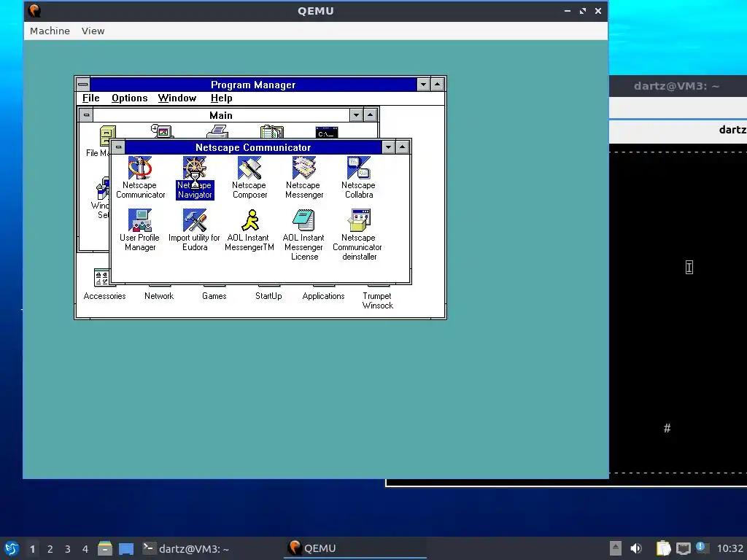Viewport: 747px width, 560px height.
Task: Select the StartUp program group
Action: pyautogui.click(x=268, y=296)
